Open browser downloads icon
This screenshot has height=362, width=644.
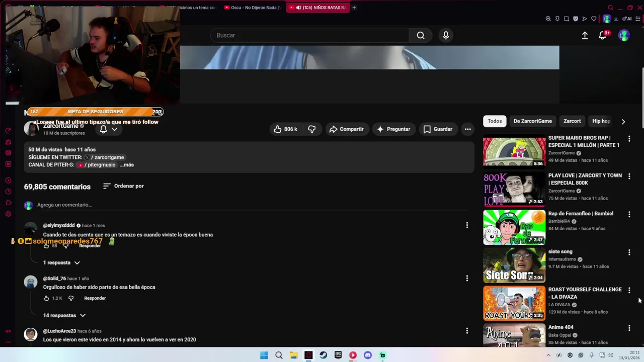(616, 19)
